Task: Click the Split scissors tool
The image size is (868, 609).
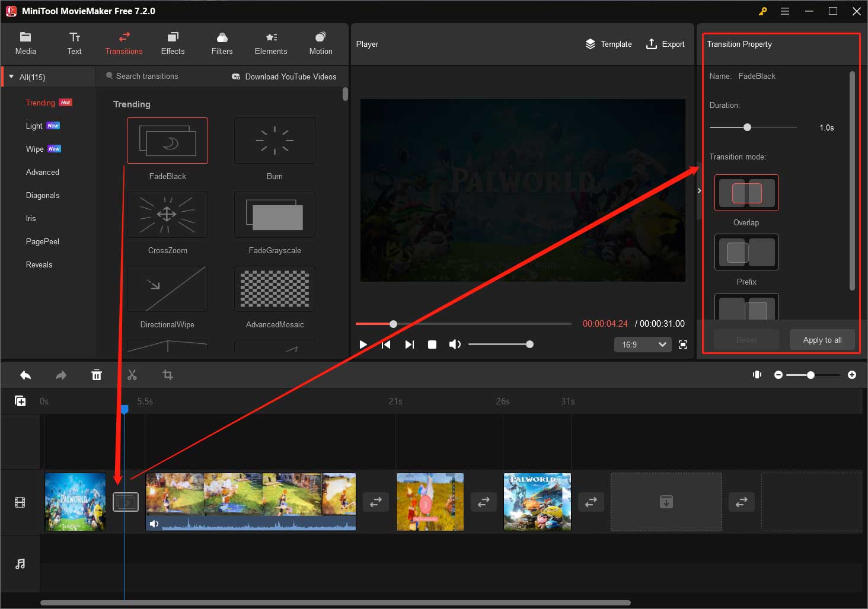Action: 132,375
